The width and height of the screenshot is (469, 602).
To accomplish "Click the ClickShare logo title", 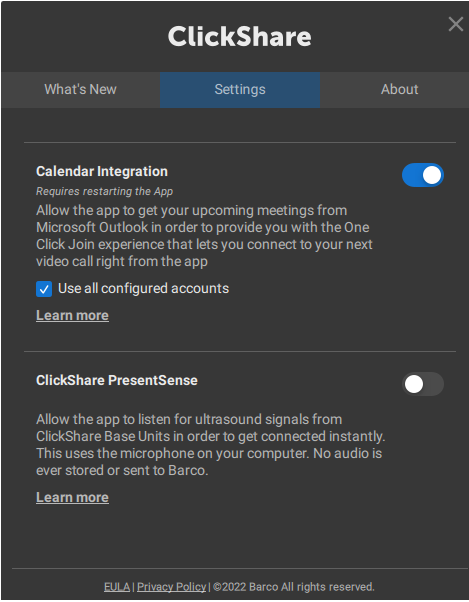I will (x=239, y=36).
